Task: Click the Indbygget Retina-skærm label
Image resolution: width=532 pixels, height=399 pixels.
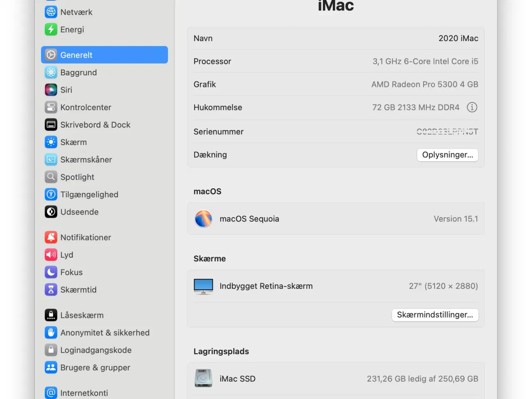Action: [x=266, y=286]
